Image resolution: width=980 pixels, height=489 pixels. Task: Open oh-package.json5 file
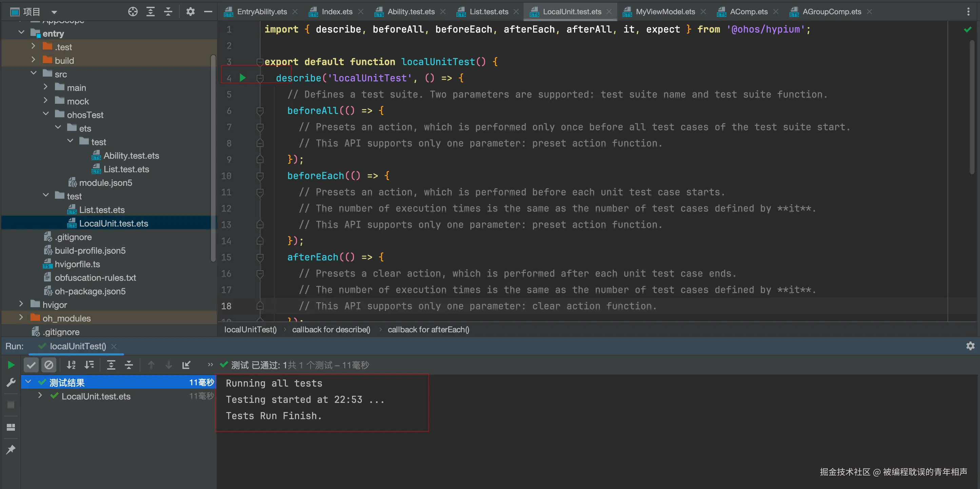coord(90,291)
